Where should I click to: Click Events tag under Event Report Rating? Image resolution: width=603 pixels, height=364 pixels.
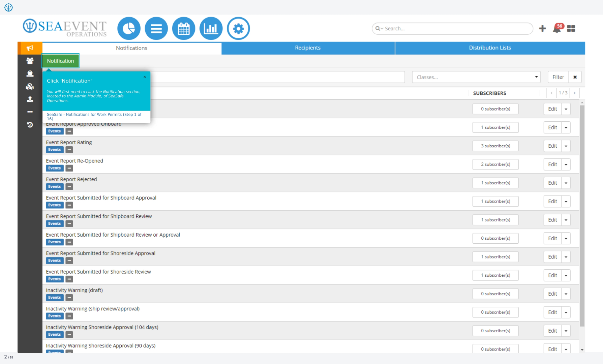55,150
